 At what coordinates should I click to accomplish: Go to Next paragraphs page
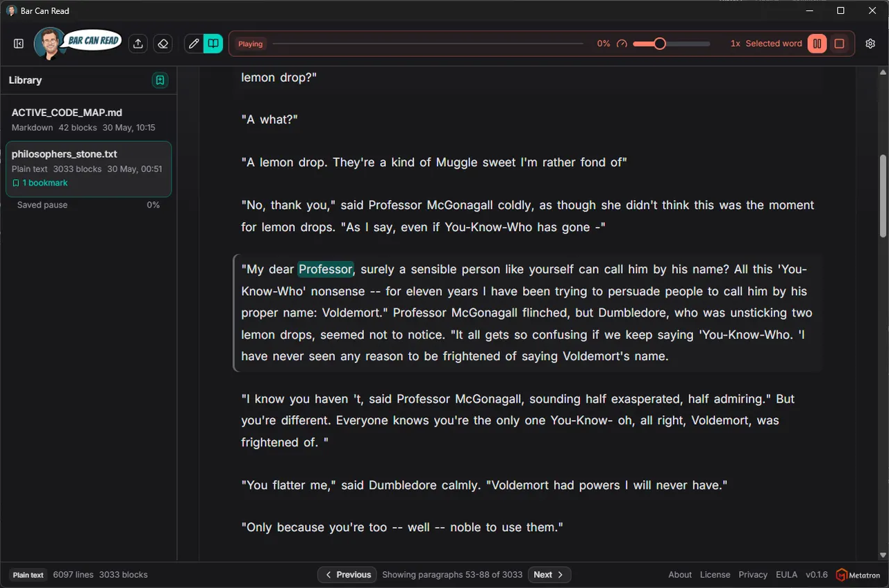pos(549,575)
